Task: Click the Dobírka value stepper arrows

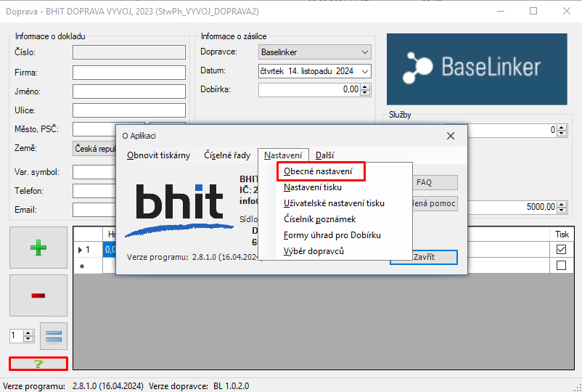Action: coord(365,89)
